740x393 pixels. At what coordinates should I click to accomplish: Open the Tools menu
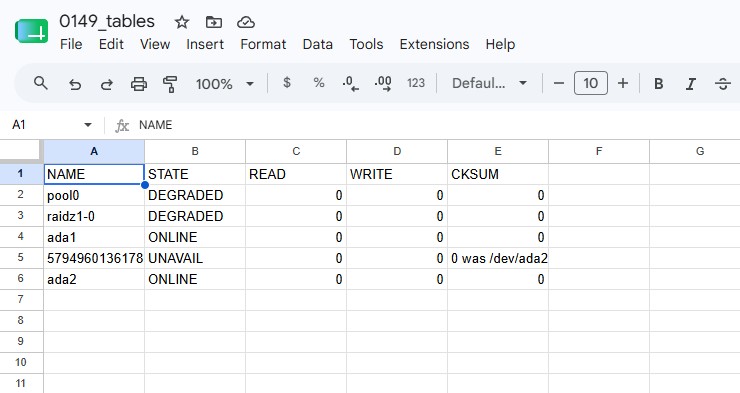coord(366,44)
